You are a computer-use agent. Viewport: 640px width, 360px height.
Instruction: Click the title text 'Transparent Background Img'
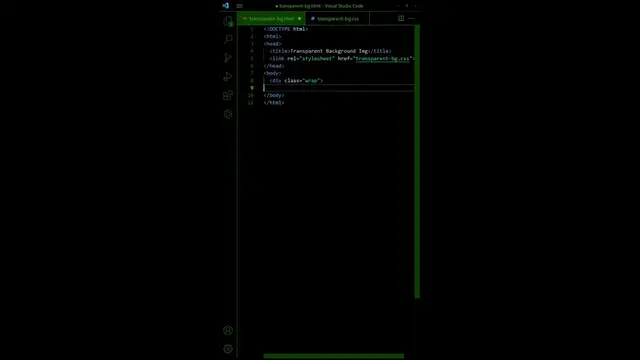pyautogui.click(x=329, y=51)
